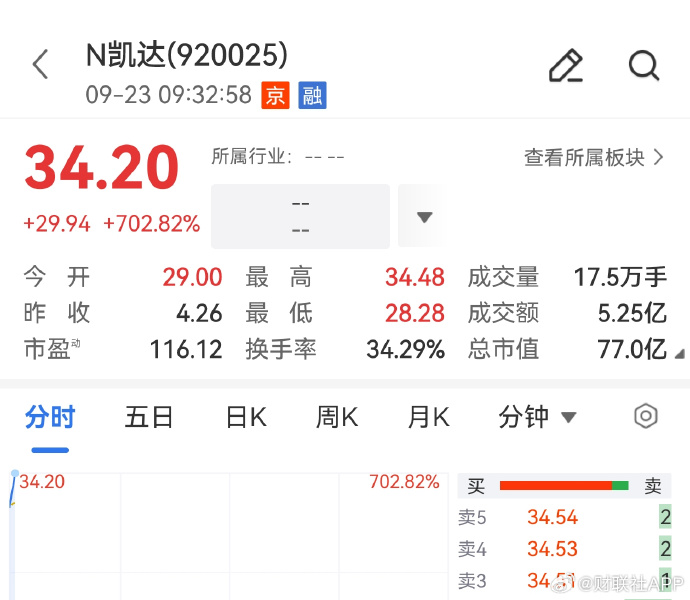Click the 最高 value 34.48

tap(415, 277)
